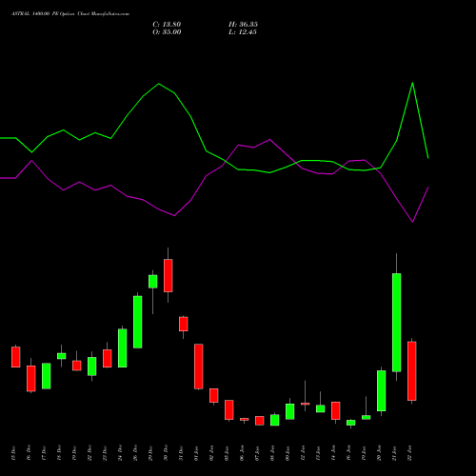This screenshot has width=476, height=476.
Task: Click the green candle for 20 Jan
Action: (x=382, y=390)
